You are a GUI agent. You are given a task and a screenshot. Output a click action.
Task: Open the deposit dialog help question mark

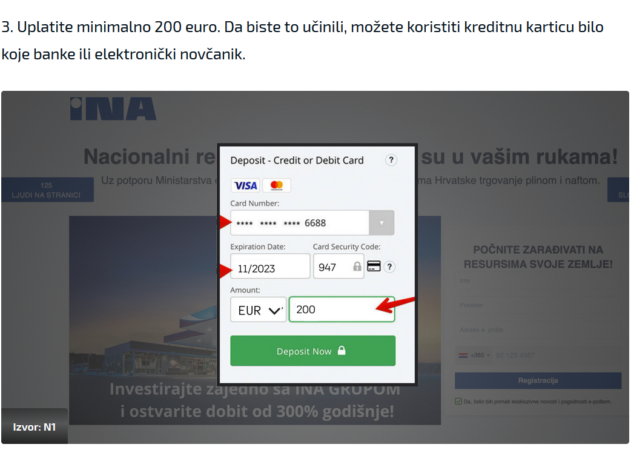tap(391, 160)
